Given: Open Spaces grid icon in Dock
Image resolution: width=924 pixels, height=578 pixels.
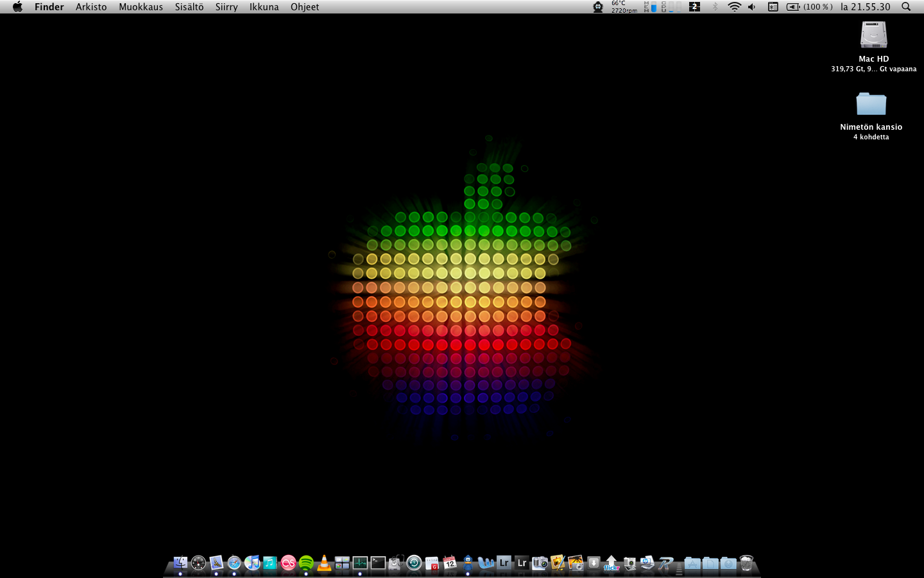Looking at the screenshot, I should point(342,563).
